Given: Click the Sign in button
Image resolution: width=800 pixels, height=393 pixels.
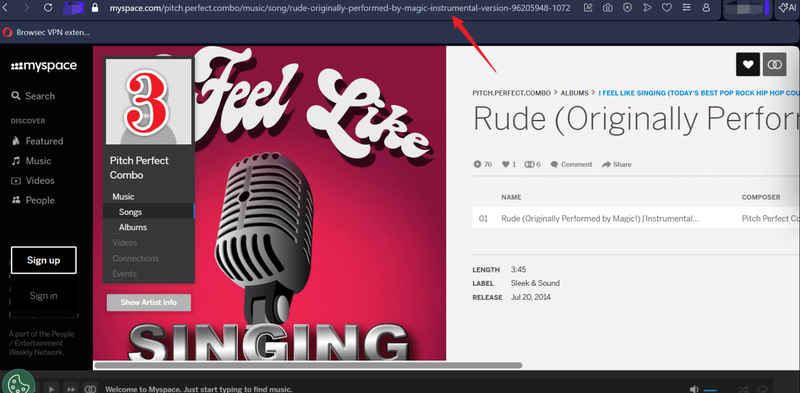Looking at the screenshot, I should coord(43,296).
